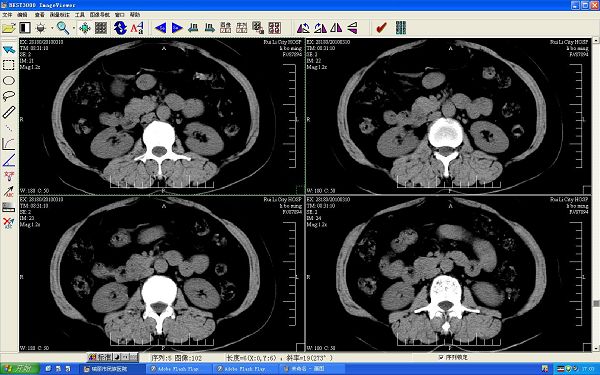Viewport: 600px width, 375px height.
Task: Select the text annotation Aa tool
Action: pos(137,28)
